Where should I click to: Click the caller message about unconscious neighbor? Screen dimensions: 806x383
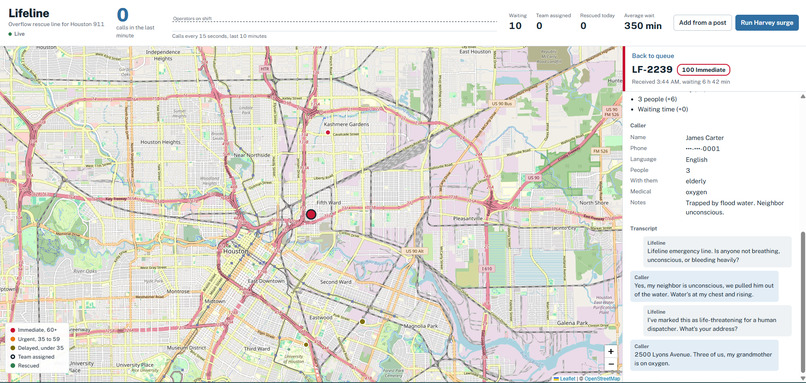[x=704, y=286]
